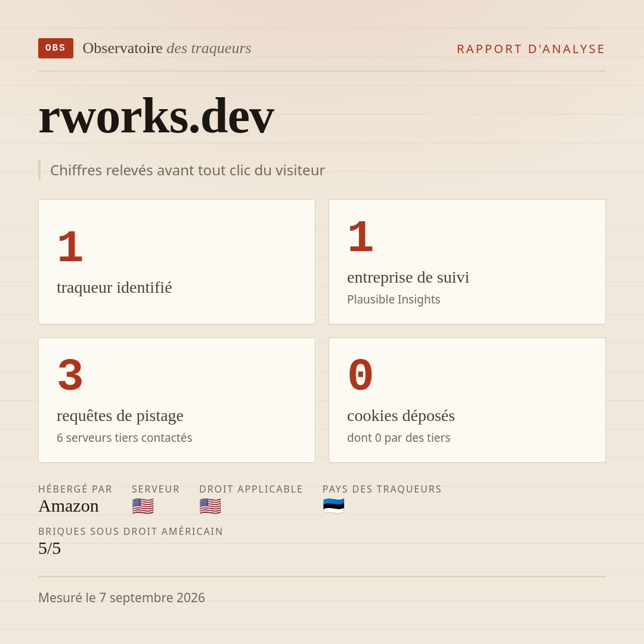
Task: Click 'Mesuré le 7 septembre 2026' date
Action: [122, 597]
